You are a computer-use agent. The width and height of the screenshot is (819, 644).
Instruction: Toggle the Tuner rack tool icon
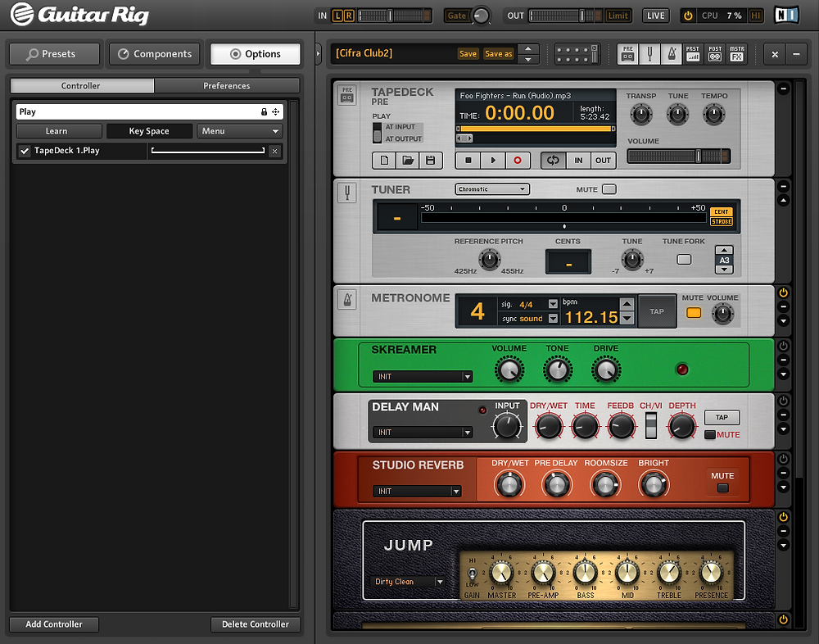pos(649,54)
